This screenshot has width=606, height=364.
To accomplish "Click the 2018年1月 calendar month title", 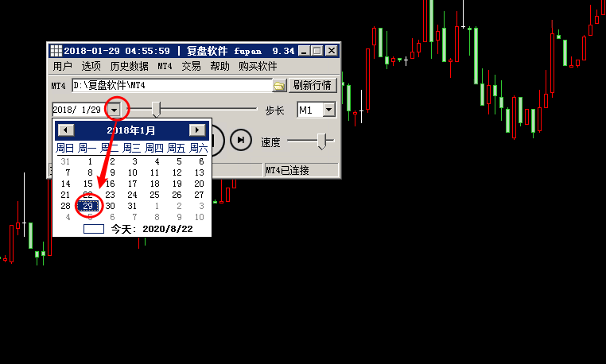I will tap(131, 130).
